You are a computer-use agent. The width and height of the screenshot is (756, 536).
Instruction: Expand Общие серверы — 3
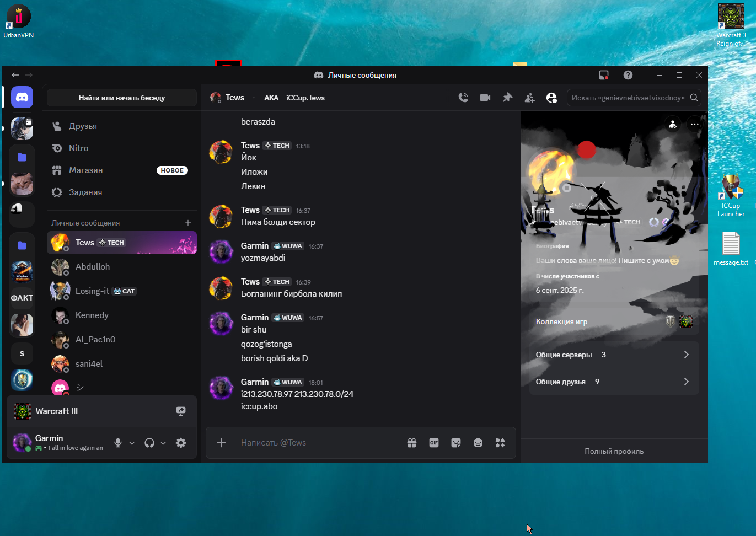click(x=614, y=355)
